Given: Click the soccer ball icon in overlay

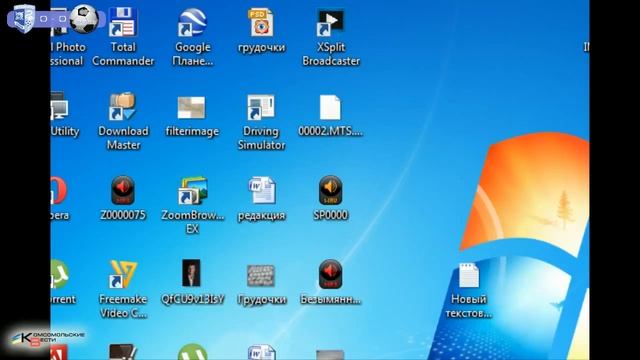Looking at the screenshot, I should pyautogui.click(x=84, y=19).
